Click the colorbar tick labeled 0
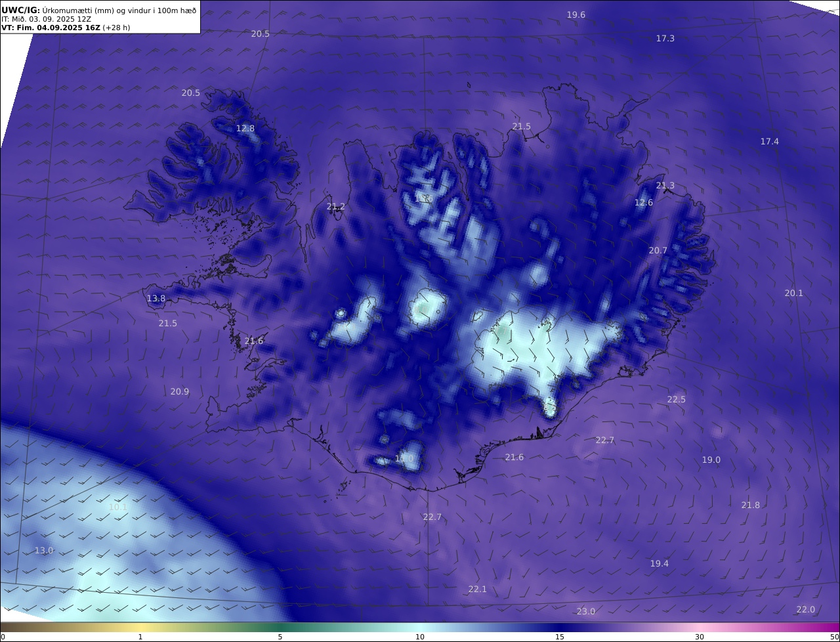The width and height of the screenshot is (840, 642). (x=3, y=637)
